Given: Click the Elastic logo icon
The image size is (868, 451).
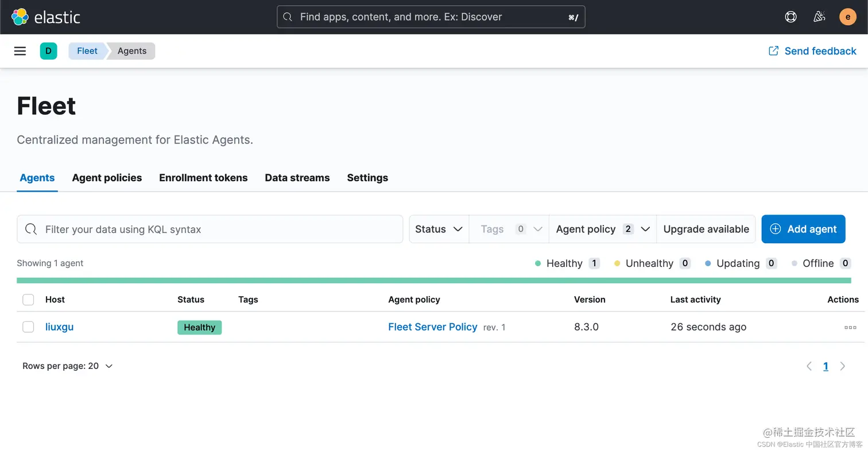Looking at the screenshot, I should point(20,17).
